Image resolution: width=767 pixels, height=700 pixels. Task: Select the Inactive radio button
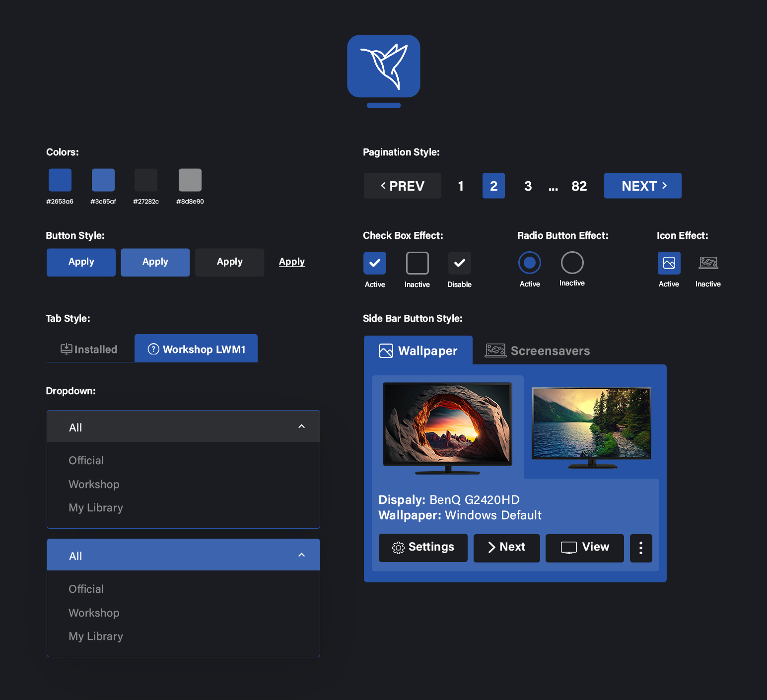tap(572, 263)
